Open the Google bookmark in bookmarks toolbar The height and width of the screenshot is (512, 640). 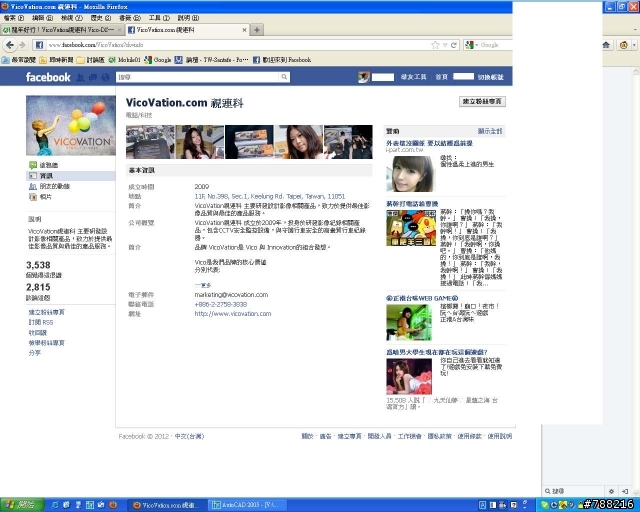pos(158,60)
